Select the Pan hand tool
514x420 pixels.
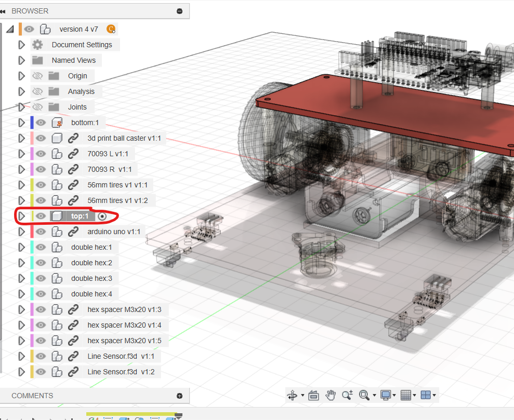[x=331, y=395]
